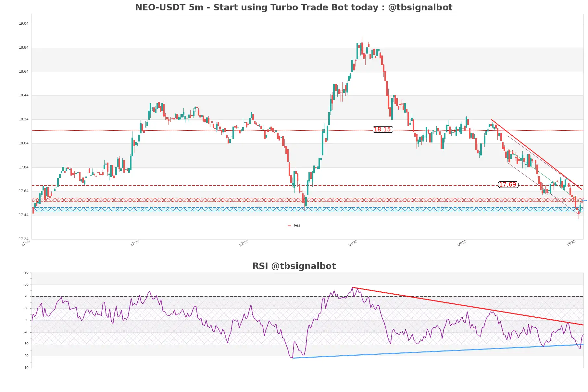Click the 11:55 time axis label

26,243
